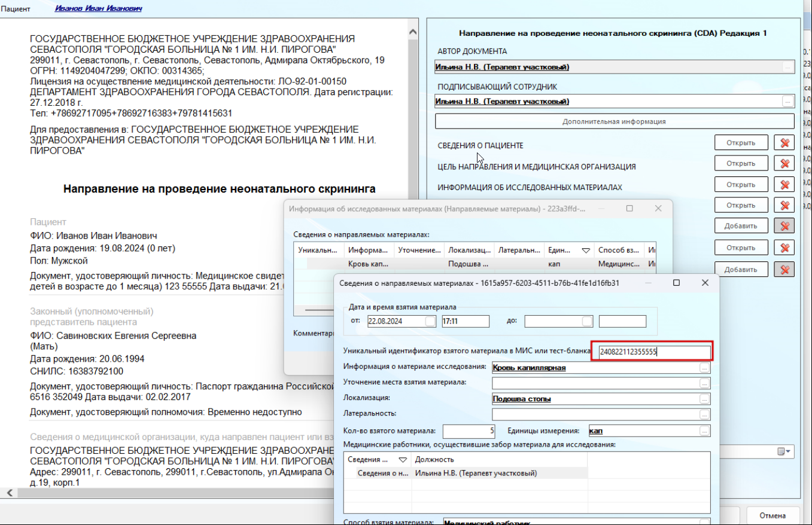Select 'Ильина Н.В. (Терапевт участковый)' workers table cell
The height and width of the screenshot is (525, 812).
[x=500, y=473]
